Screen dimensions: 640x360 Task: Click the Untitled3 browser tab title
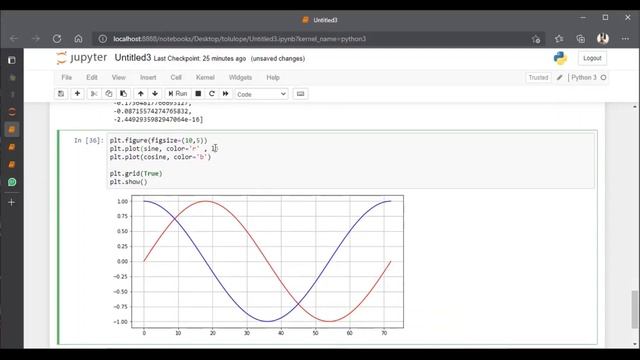(325, 20)
